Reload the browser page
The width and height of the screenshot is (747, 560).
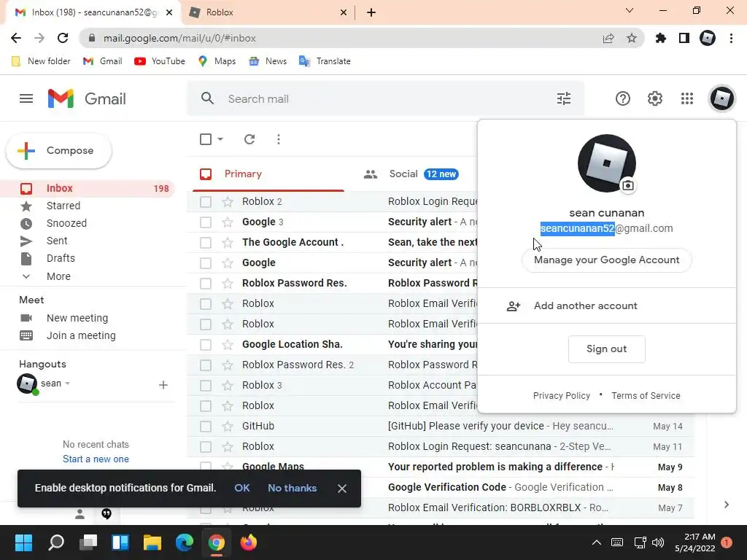63,38
